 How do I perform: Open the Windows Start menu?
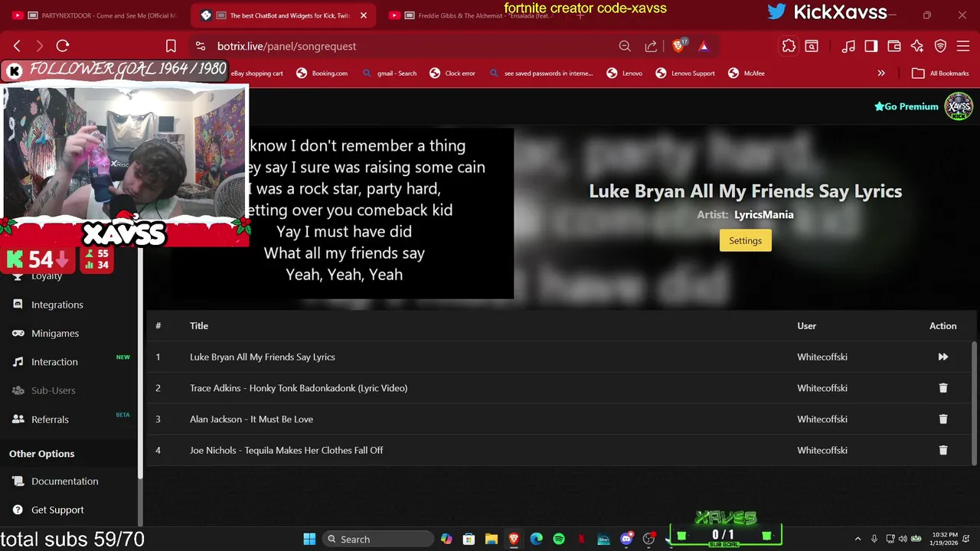click(x=309, y=539)
